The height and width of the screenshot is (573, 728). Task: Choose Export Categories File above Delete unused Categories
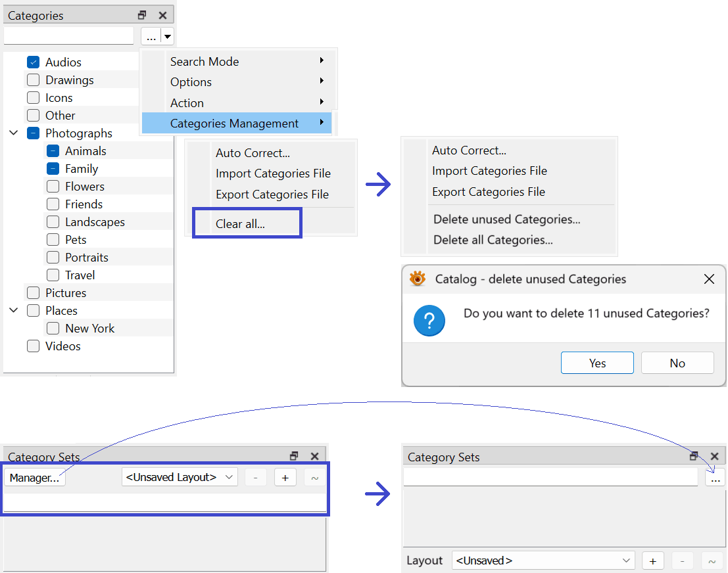(x=509, y=192)
